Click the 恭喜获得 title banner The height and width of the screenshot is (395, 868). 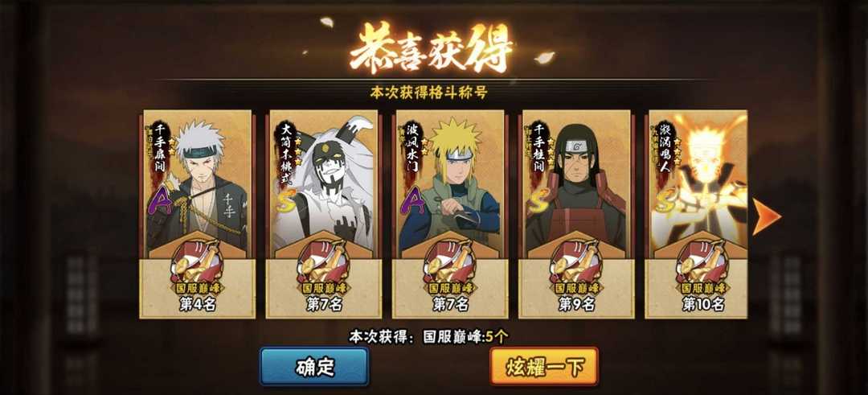432,49
